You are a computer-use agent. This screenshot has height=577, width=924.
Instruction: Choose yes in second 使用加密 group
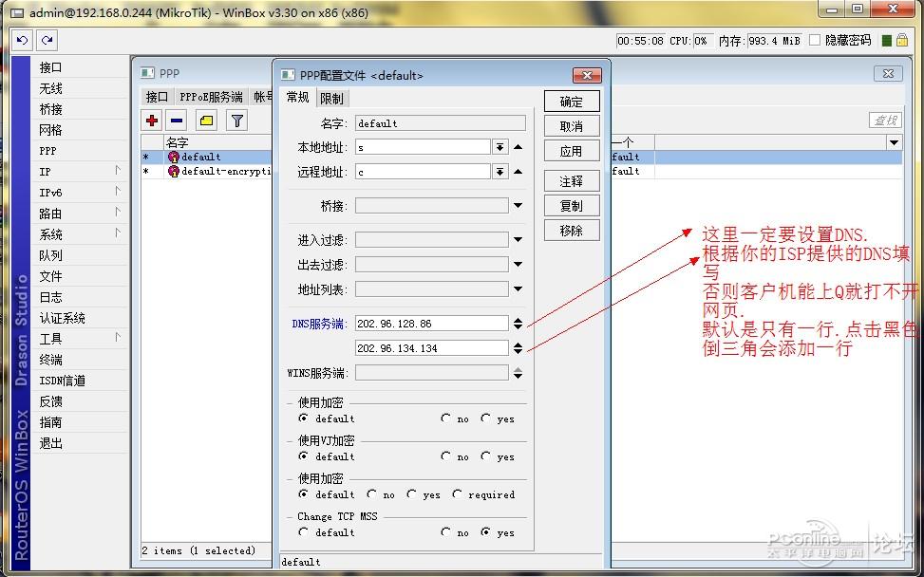click(x=411, y=494)
